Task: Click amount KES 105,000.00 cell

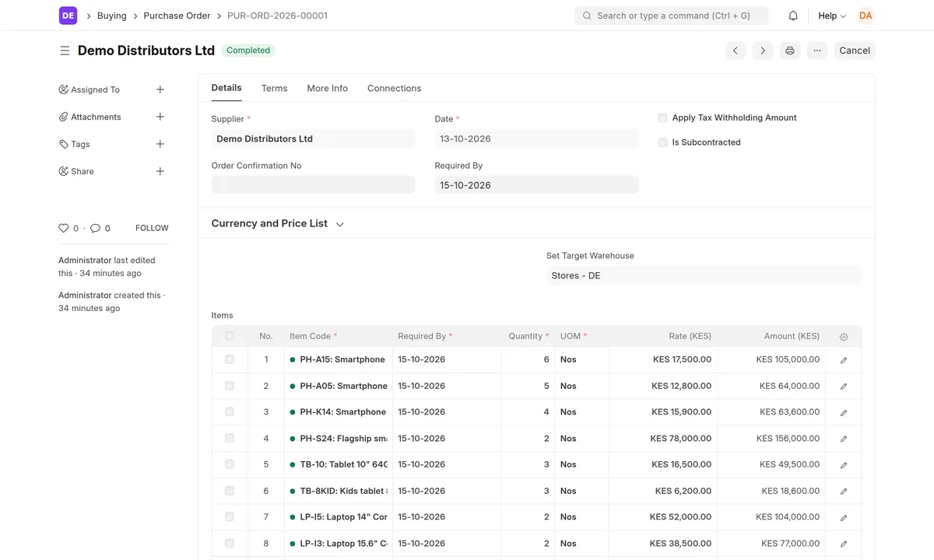Action: tap(771, 360)
